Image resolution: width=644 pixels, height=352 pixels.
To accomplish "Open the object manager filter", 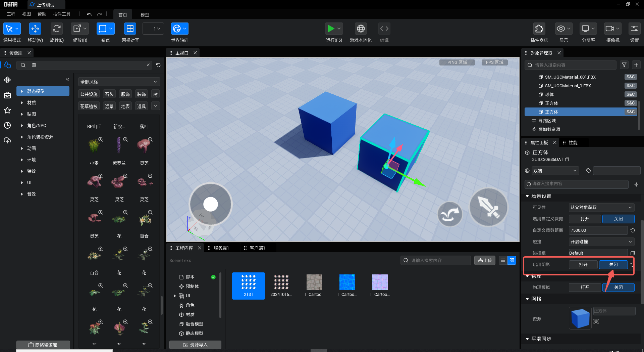I will (x=624, y=65).
